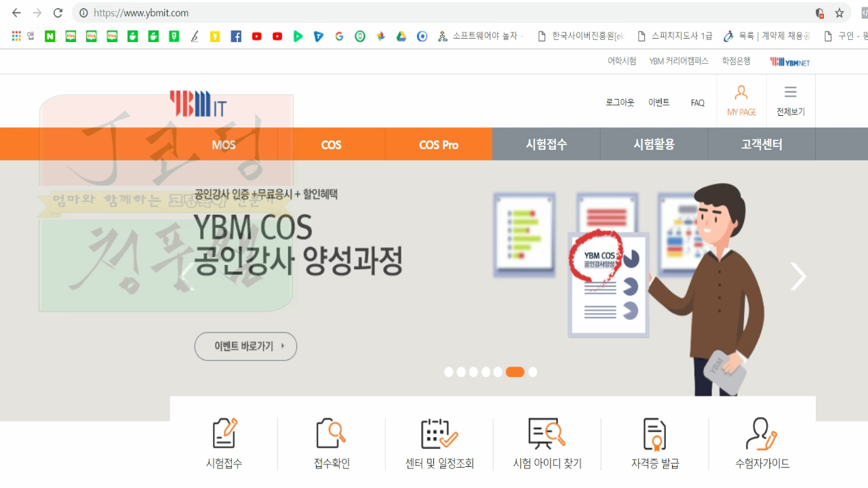Open the COS Pro menu tab
The height and width of the screenshot is (488, 868).
click(439, 144)
